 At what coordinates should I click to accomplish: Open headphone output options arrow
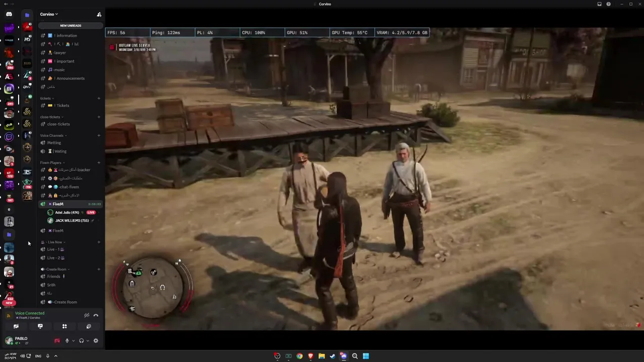(x=88, y=341)
